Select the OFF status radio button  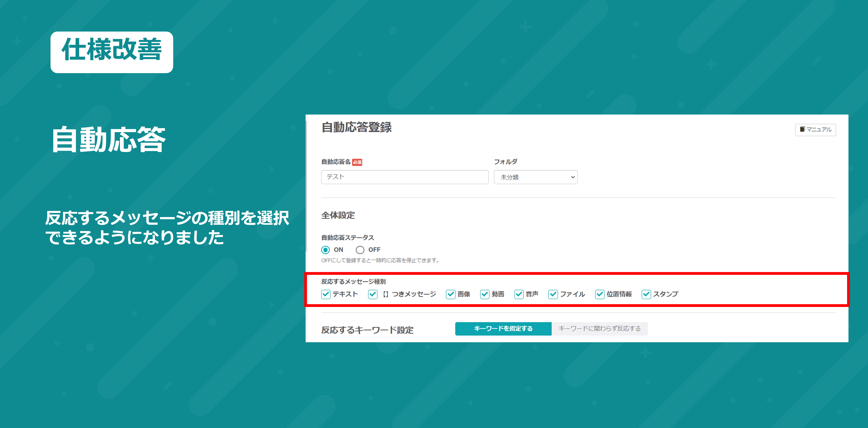pos(360,250)
